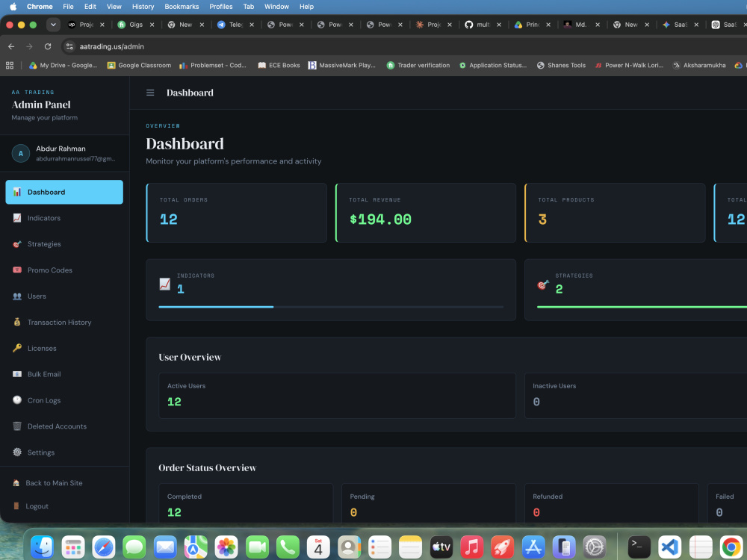The width and height of the screenshot is (747, 560).
Task: Open Promo Codes page
Action: click(x=64, y=270)
